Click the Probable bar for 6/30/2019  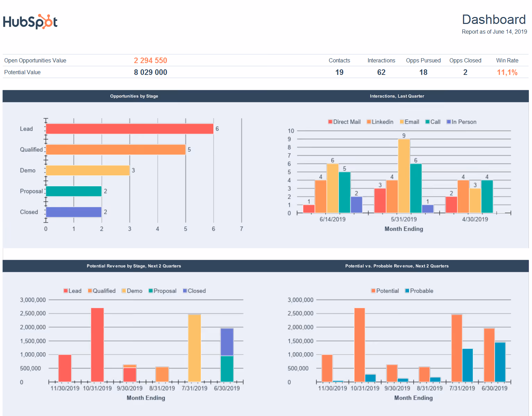pos(500,362)
